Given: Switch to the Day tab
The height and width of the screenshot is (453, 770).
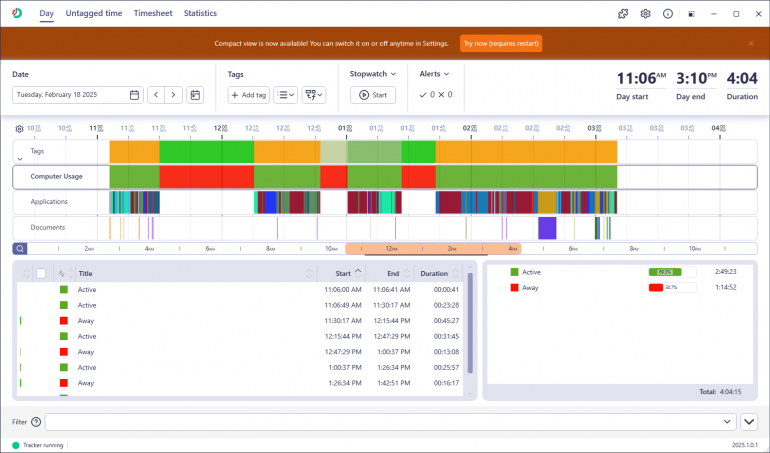Looking at the screenshot, I should (x=47, y=13).
